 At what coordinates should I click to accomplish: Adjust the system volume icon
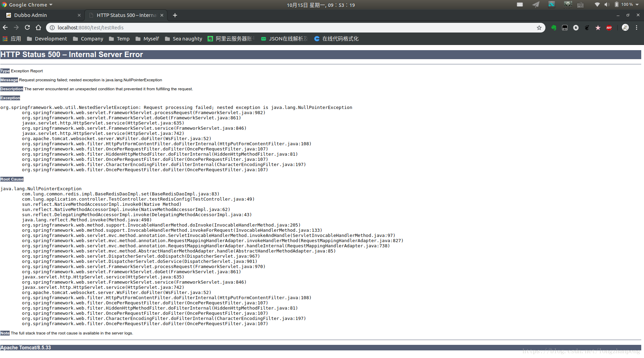pyautogui.click(x=607, y=4)
